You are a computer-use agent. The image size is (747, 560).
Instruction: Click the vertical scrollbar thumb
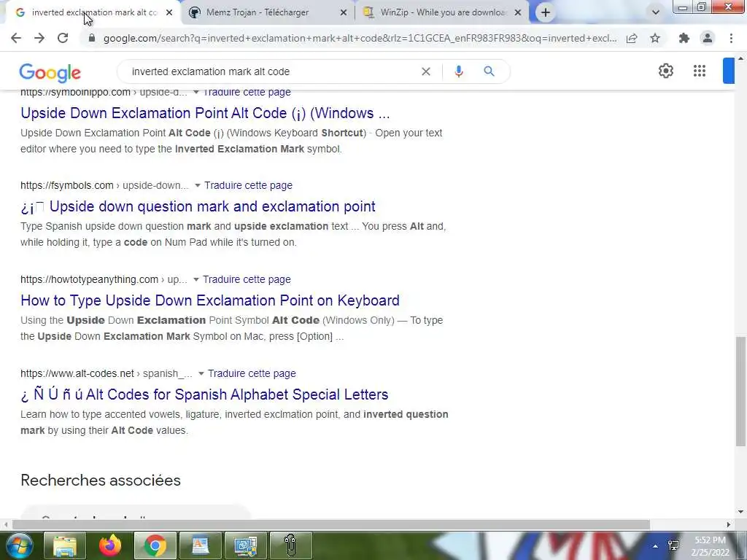pyautogui.click(x=740, y=392)
